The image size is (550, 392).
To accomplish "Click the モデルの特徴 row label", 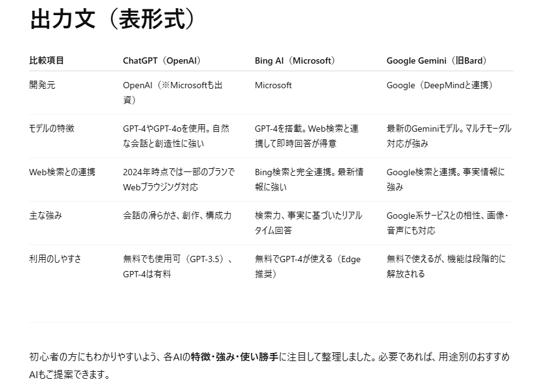I will click(52, 128).
